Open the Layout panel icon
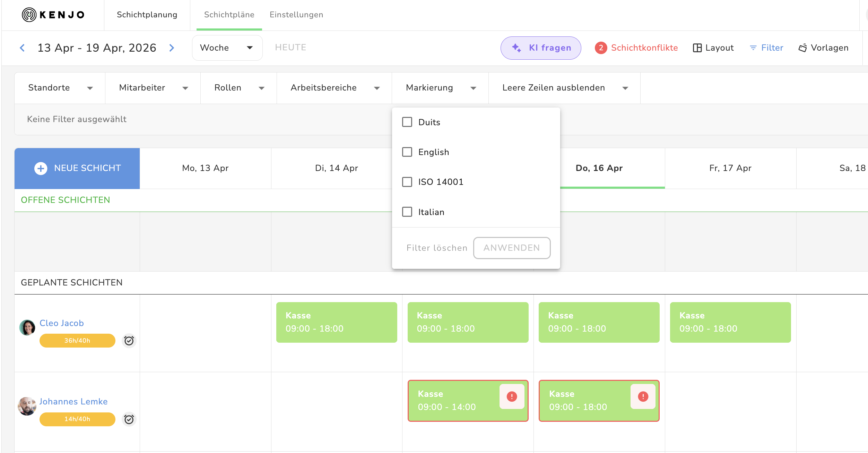The image size is (868, 453). click(x=697, y=48)
